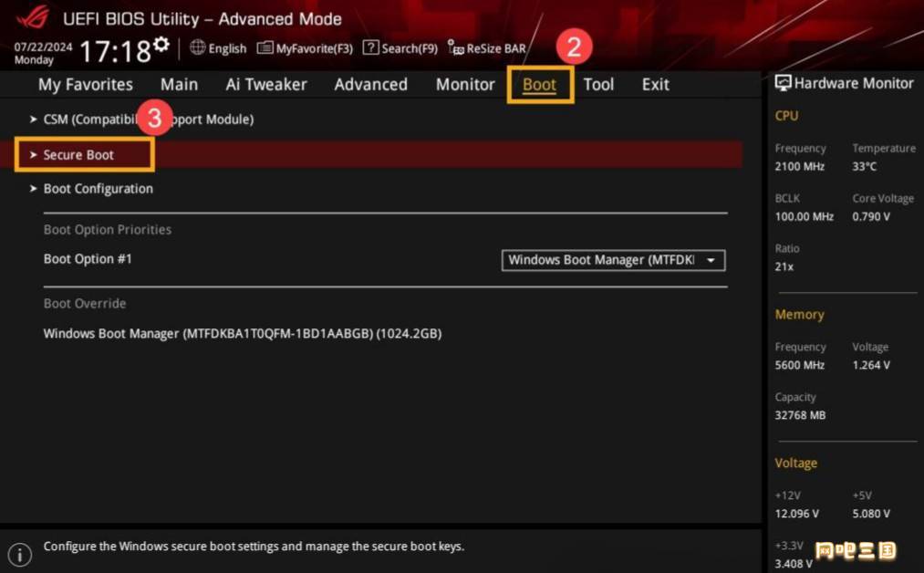The image size is (924, 573).
Task: Expand the CSM submenu arrow
Action: (34, 120)
